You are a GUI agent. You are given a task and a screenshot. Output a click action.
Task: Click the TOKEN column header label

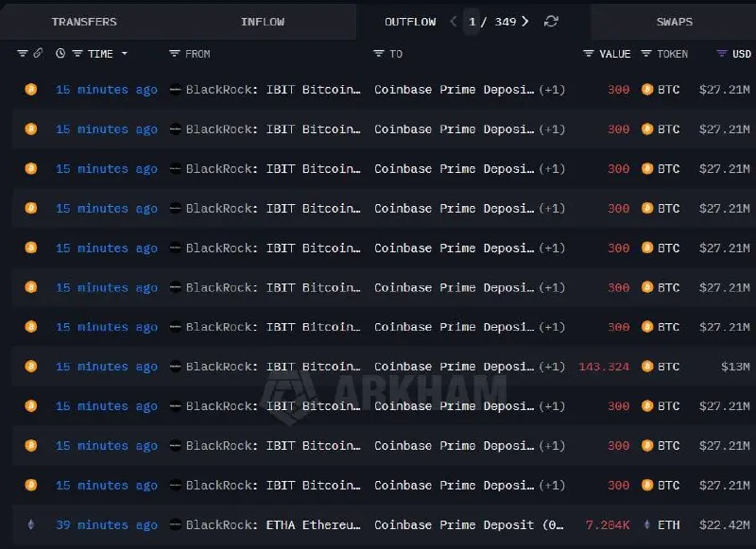pos(672,54)
